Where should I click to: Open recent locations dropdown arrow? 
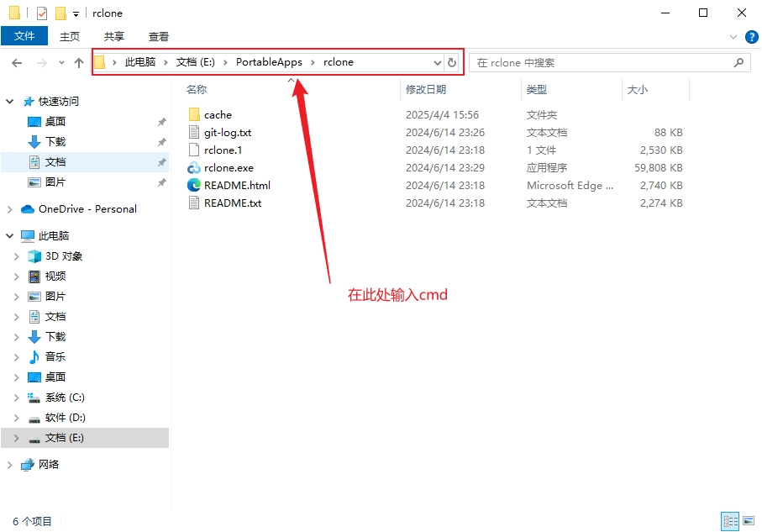tap(61, 63)
